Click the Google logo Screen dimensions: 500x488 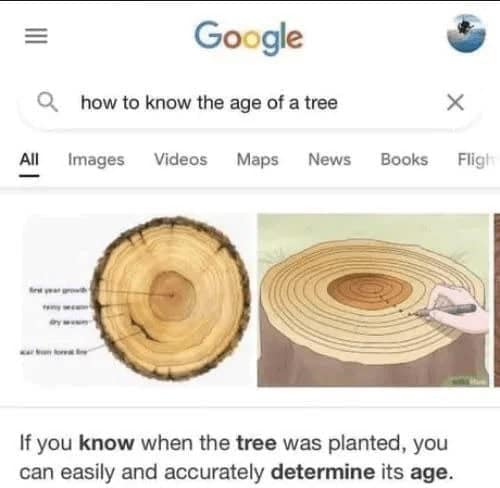point(249,37)
